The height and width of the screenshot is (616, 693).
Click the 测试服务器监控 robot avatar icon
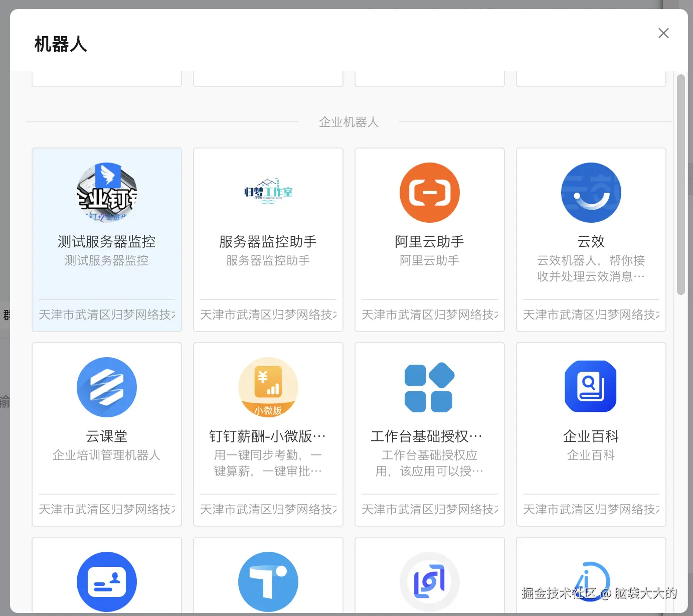click(x=107, y=193)
